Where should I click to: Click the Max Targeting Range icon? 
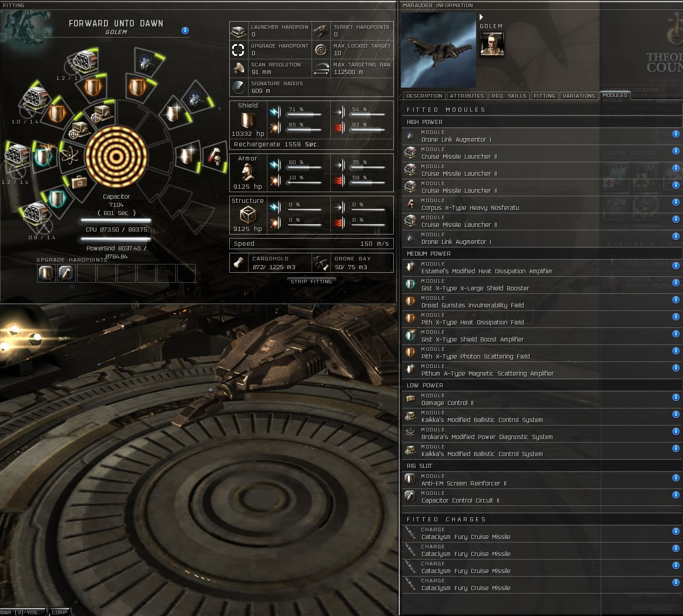pyautogui.click(x=321, y=68)
